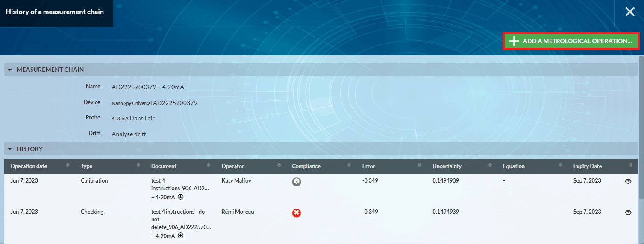Click probe value 4-20mA Dans l'air
Image resolution: width=644 pixels, height=244 pixels.
point(133,118)
